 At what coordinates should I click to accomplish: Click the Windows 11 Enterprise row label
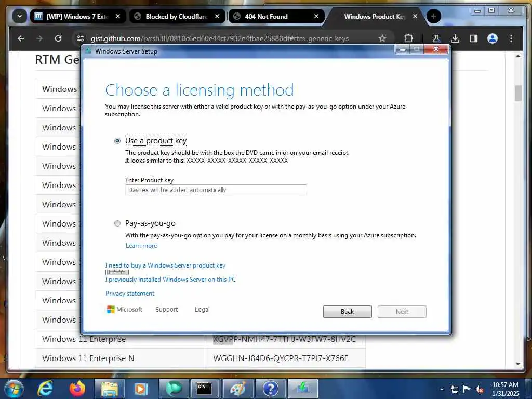point(84,339)
